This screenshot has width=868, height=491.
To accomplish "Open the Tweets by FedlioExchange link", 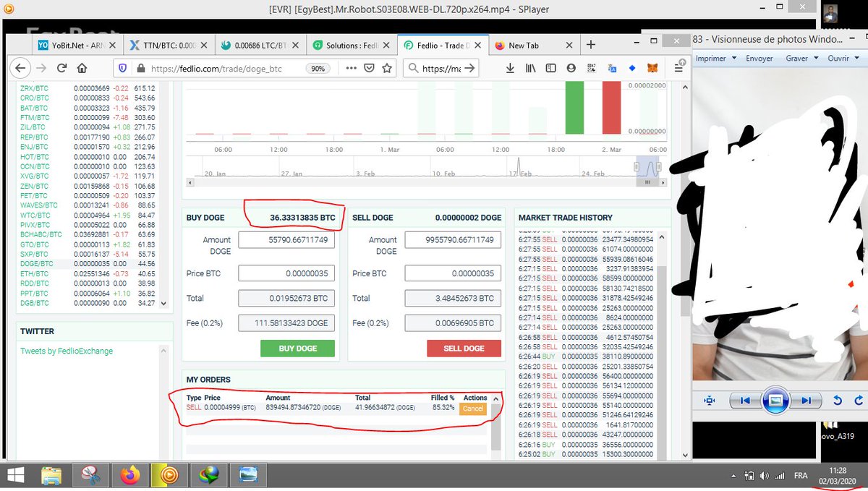I will tap(67, 351).
